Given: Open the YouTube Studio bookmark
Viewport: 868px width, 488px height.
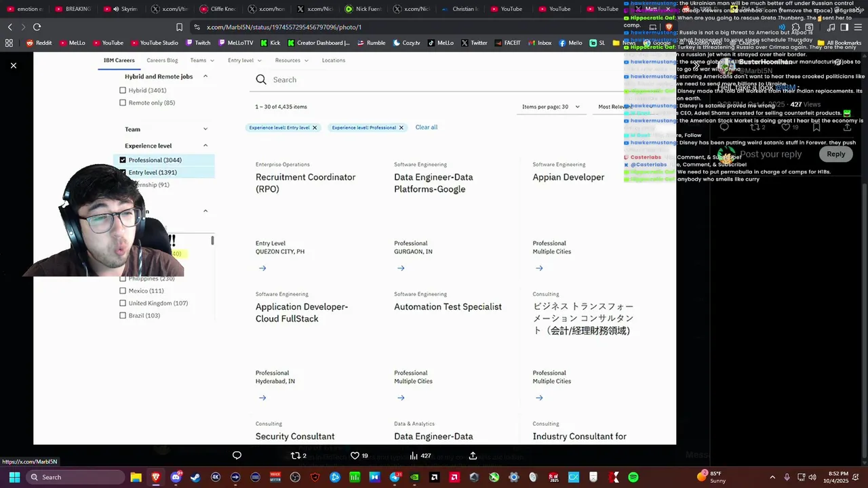Looking at the screenshot, I should [x=154, y=43].
